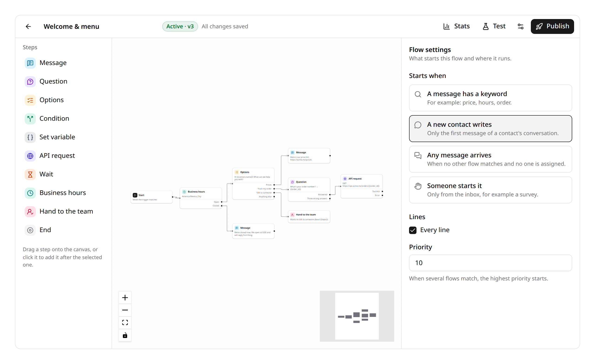Viewport: 595px width, 364px height.
Task: Fit the flow to view
Action: tap(125, 323)
